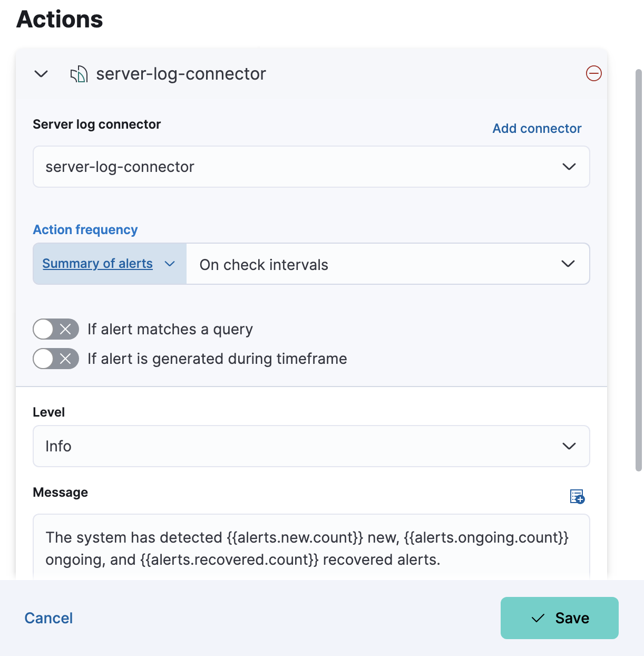Click the Add connector link
The width and height of the screenshot is (644, 656).
click(536, 128)
